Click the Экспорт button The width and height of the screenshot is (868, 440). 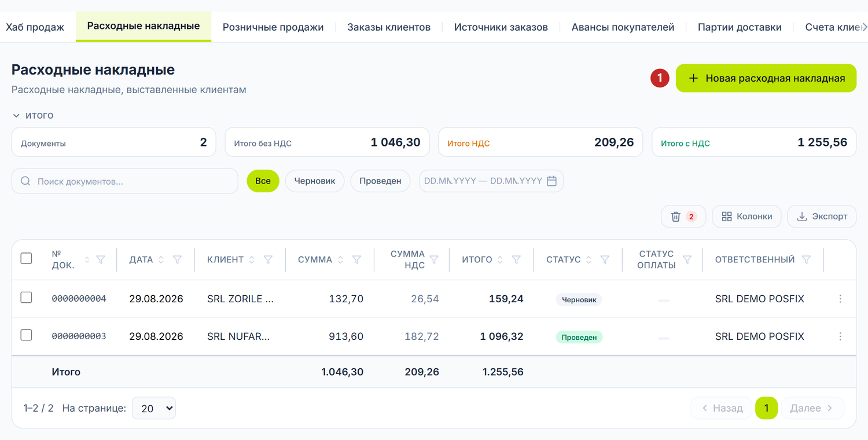[x=822, y=217]
